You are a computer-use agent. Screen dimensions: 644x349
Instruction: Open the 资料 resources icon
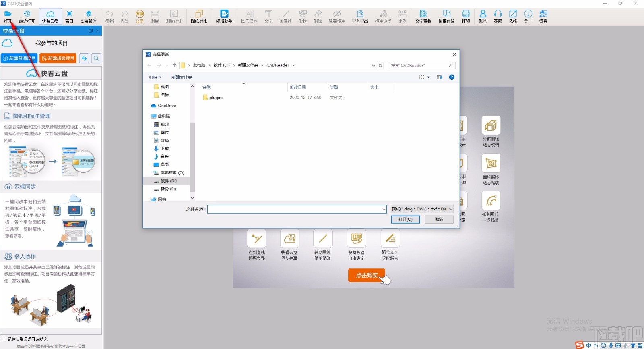[543, 16]
